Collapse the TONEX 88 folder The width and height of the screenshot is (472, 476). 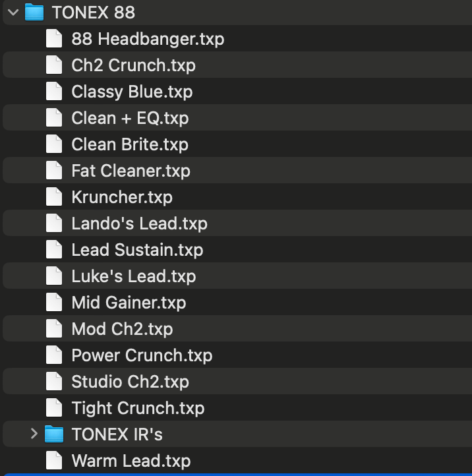[x=13, y=12]
